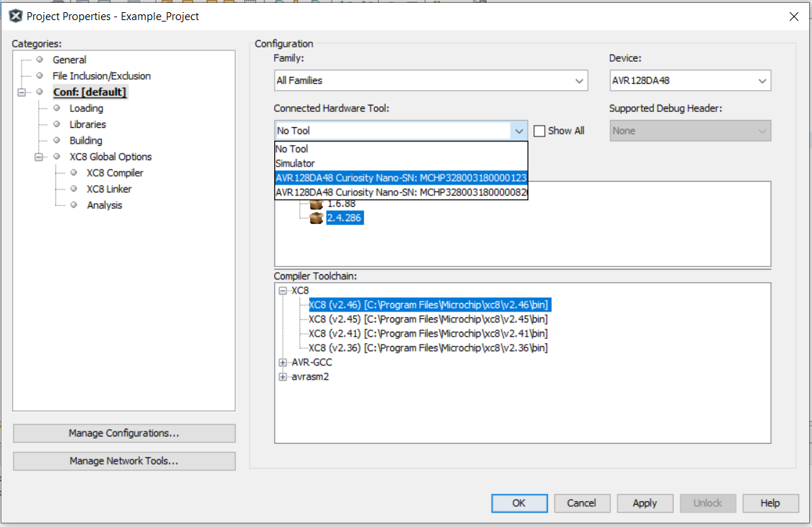
Task: Open the disabled Supported Debug Header dropdown
Action: 690,131
